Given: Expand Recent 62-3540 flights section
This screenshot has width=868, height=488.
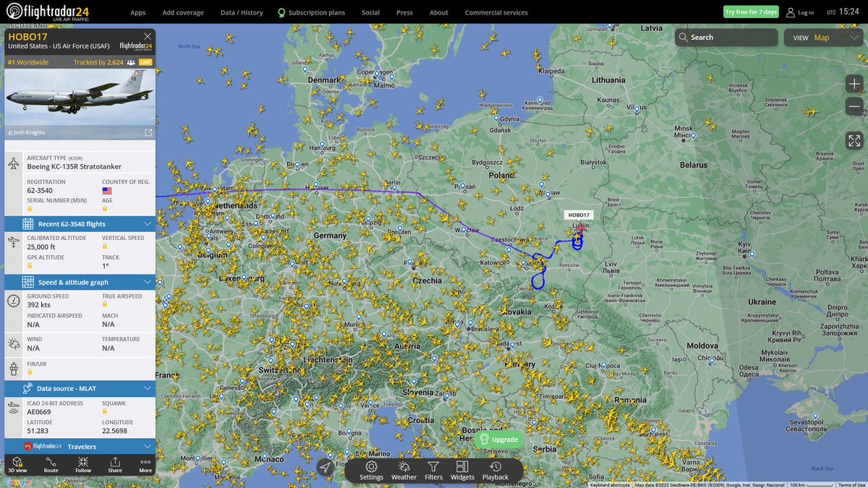Looking at the screenshot, I should pos(80,223).
